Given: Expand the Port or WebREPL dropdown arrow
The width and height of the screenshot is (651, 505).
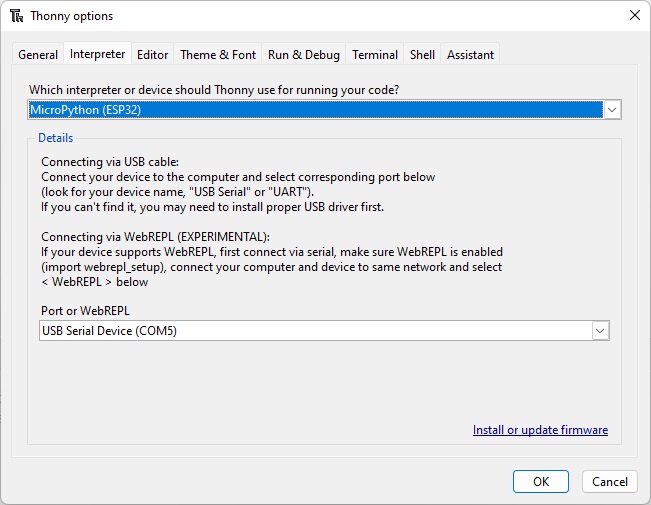Looking at the screenshot, I should 600,331.
